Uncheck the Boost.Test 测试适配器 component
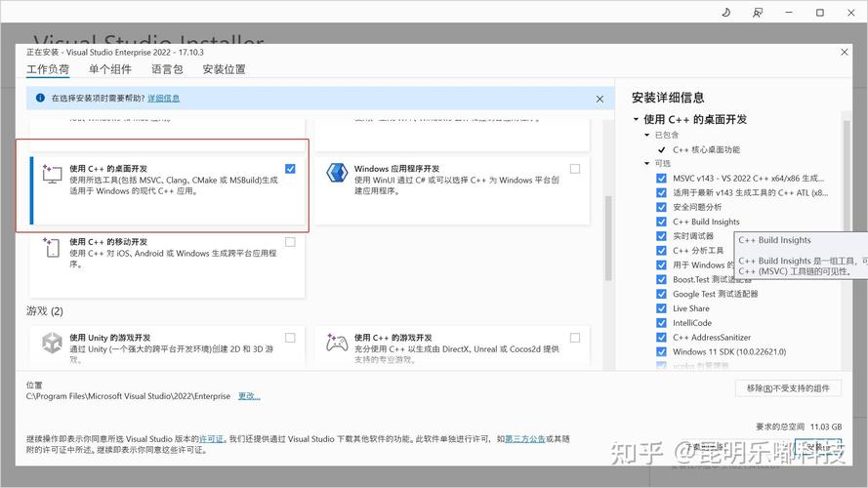 point(661,279)
